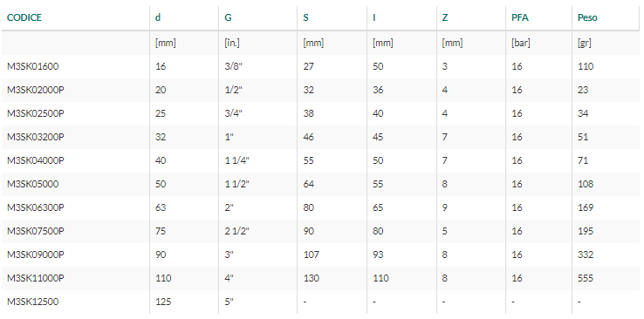
Task: Click the G column header
Action: click(x=228, y=18)
